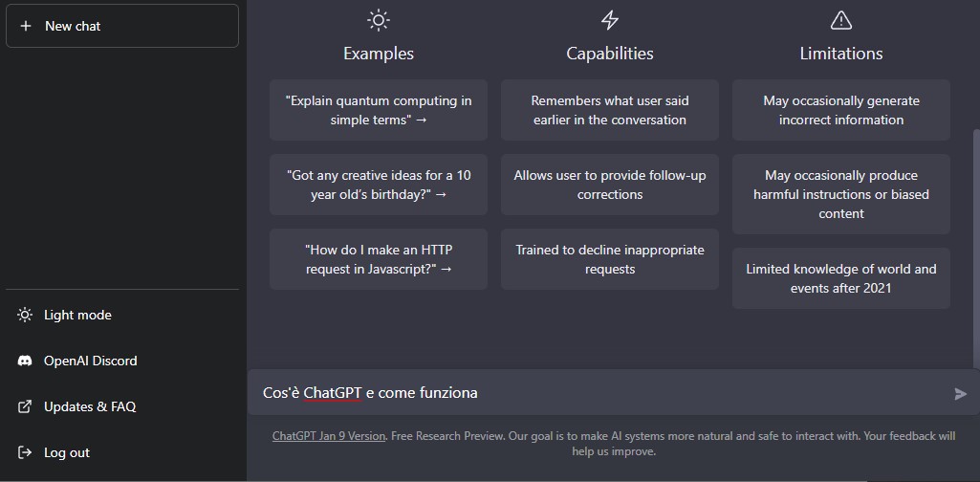Image resolution: width=980 pixels, height=482 pixels.
Task: Log out of the account
Action: coord(67,452)
